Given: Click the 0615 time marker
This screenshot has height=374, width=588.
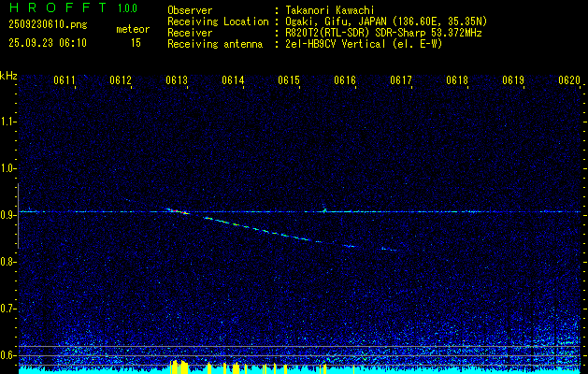Looking at the screenshot, I should pos(289,80).
